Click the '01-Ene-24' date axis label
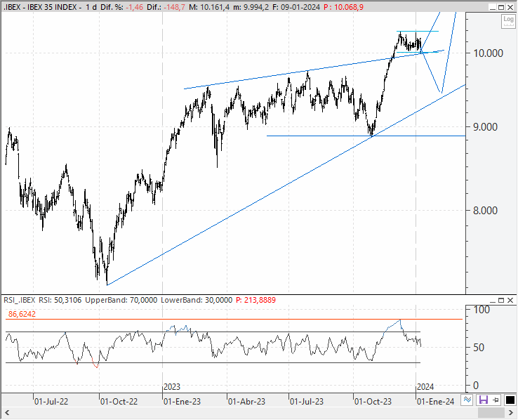 [436, 402]
